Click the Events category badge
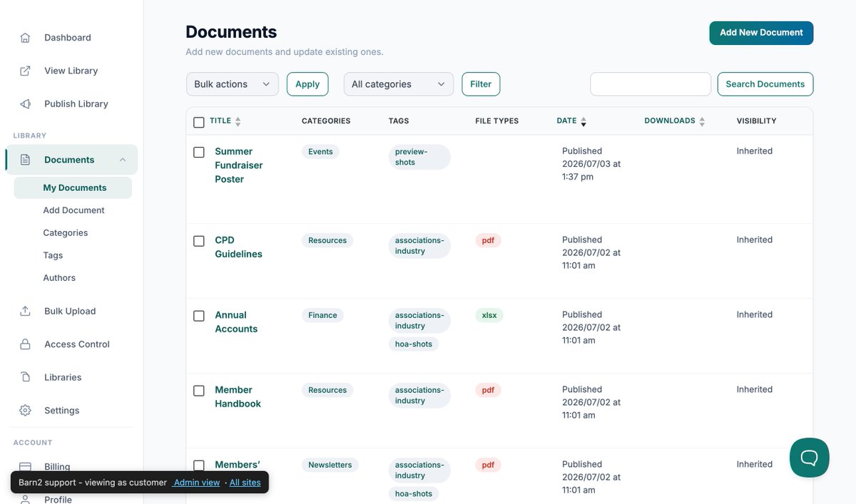This screenshot has height=504, width=856. click(x=320, y=152)
